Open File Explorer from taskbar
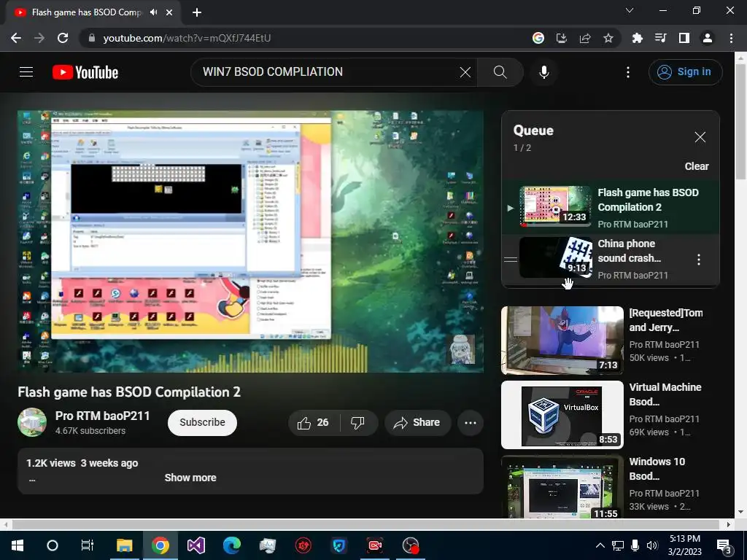The height and width of the screenshot is (560, 747). (124, 545)
